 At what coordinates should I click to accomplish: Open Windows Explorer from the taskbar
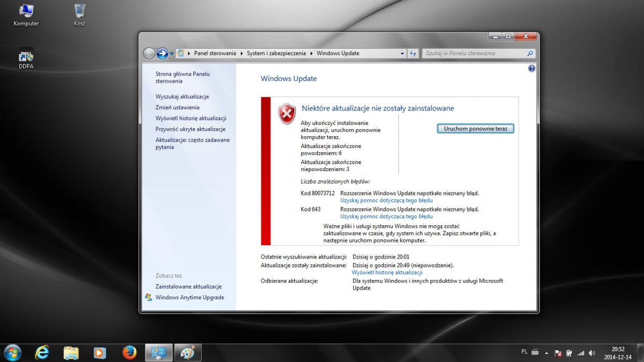coord(71,352)
